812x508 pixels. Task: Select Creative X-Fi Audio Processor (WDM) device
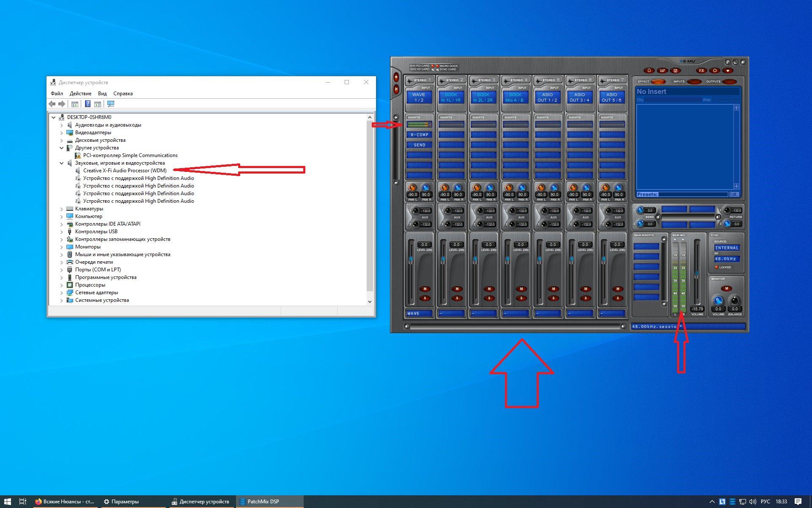coord(125,171)
